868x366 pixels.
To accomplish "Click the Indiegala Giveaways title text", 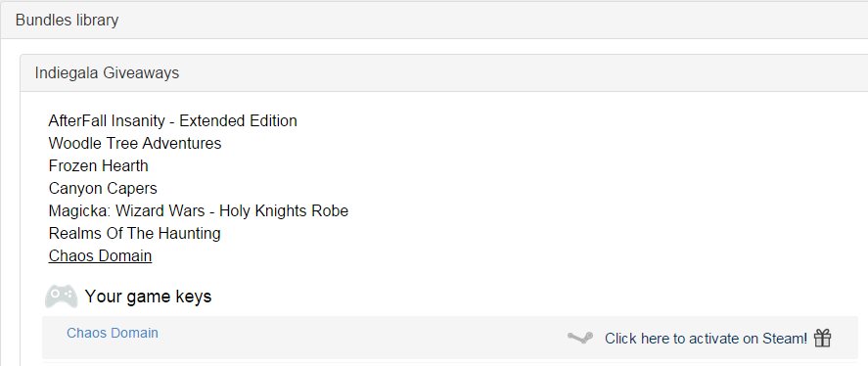I will coord(107,73).
